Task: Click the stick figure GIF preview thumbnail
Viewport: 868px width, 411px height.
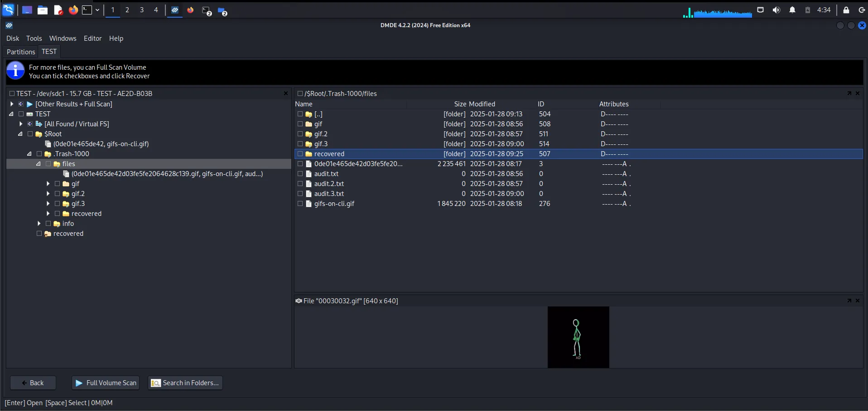Action: pos(578,337)
